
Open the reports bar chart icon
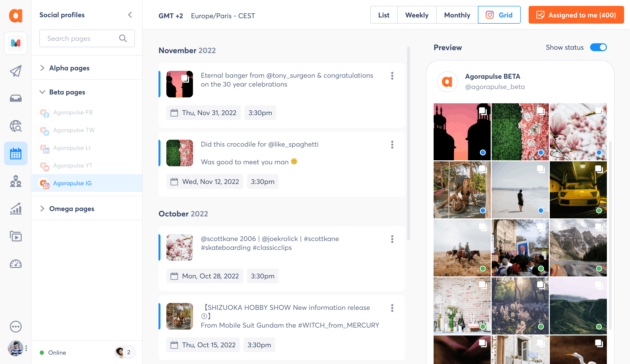(16, 209)
